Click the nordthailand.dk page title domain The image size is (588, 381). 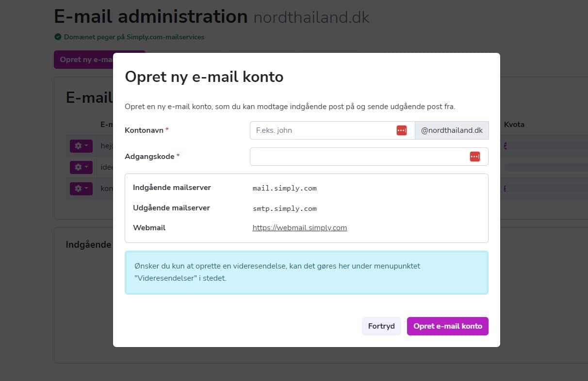pos(311,18)
